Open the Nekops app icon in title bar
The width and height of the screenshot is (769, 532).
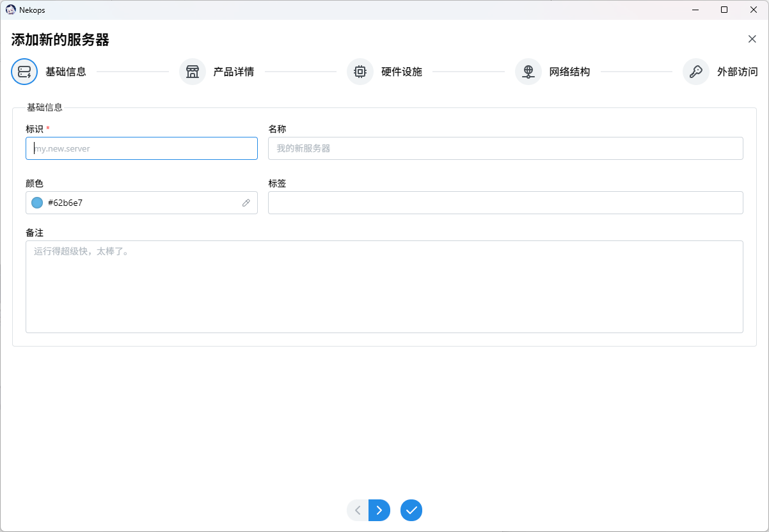coord(11,10)
